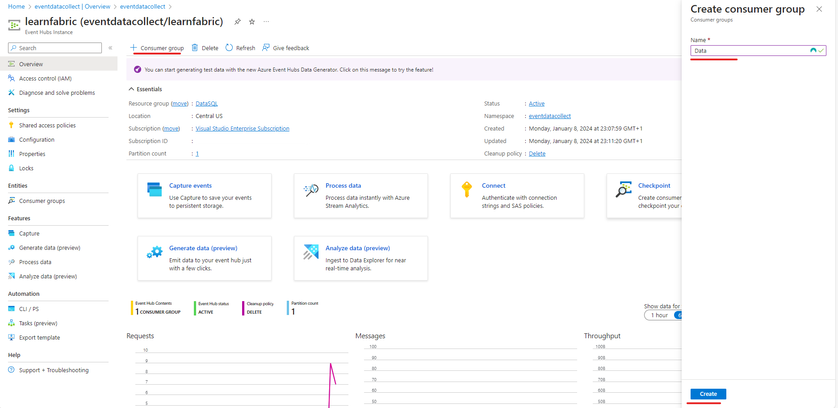This screenshot has height=408, width=838.
Task: Open Generate data (preview) card title
Action: [203, 249]
